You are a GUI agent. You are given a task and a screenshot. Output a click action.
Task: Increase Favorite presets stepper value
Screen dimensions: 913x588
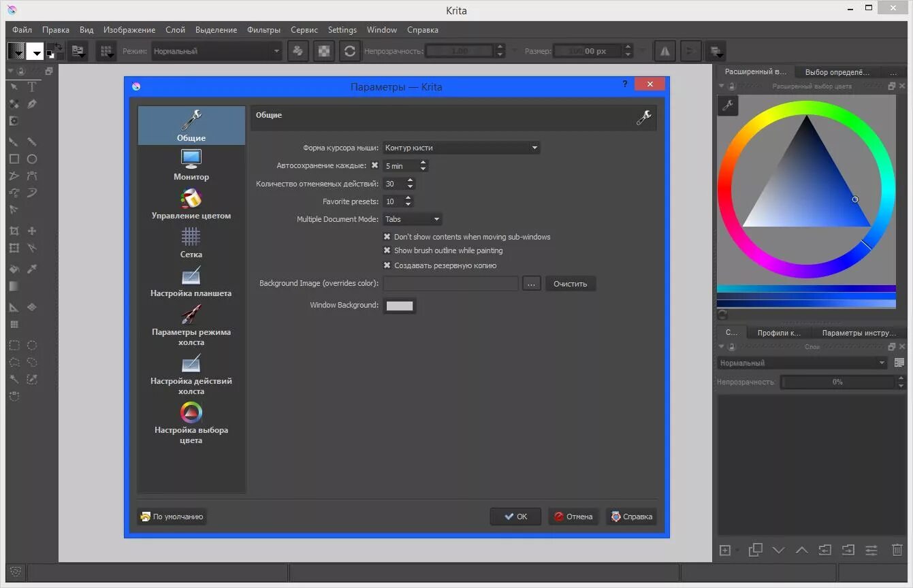pos(408,198)
